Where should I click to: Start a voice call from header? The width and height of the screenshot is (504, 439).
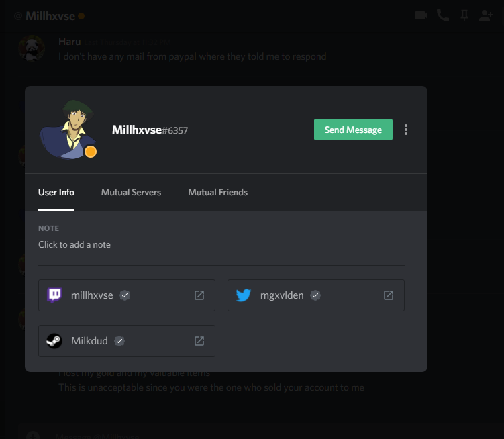click(443, 15)
